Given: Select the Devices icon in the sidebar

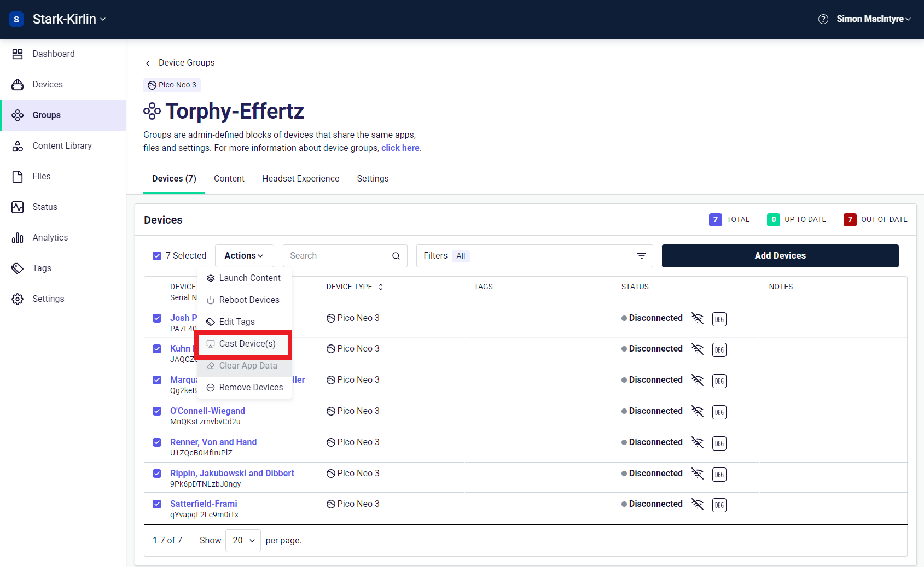Looking at the screenshot, I should click(x=18, y=84).
